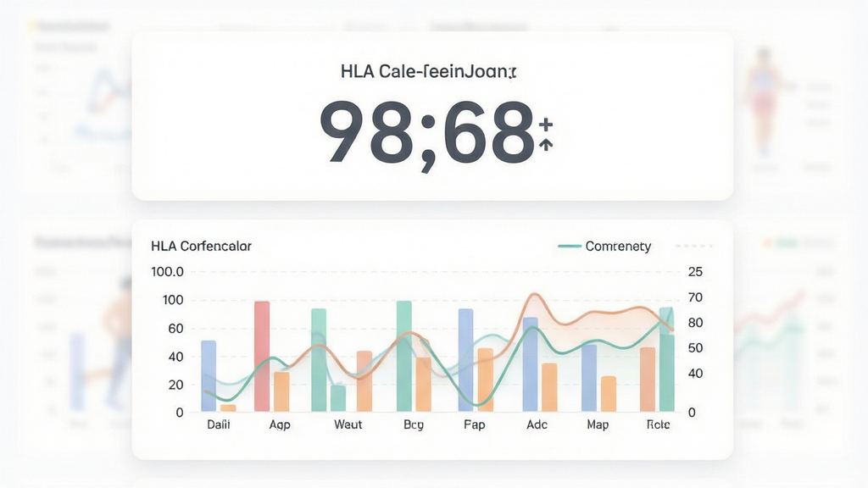Click the 50 label on the right axis

695,348
